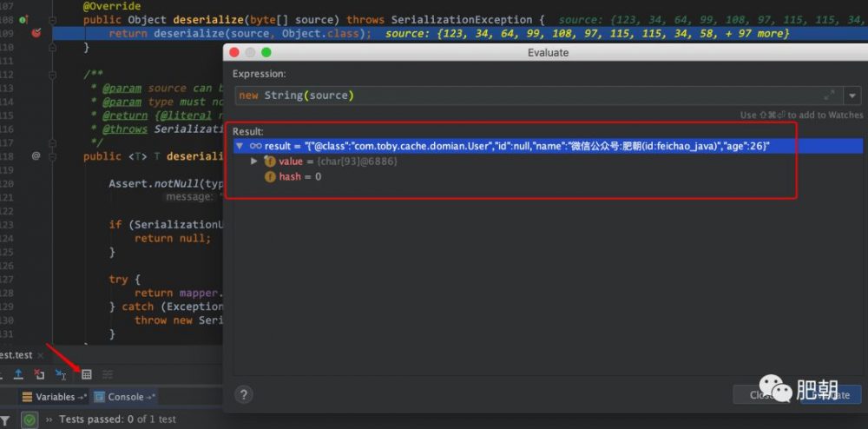The width and height of the screenshot is (868, 429).
Task: Click the Step Out arrow icon
Action: coord(18,375)
